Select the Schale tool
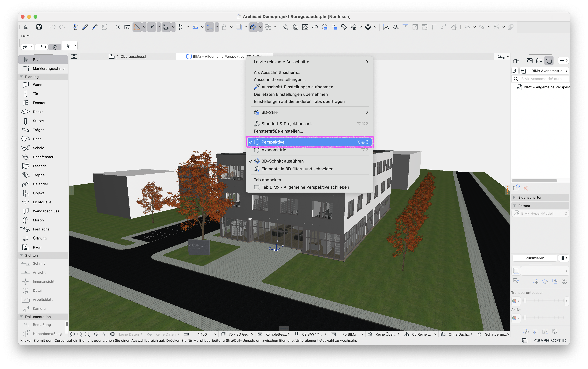 43,148
